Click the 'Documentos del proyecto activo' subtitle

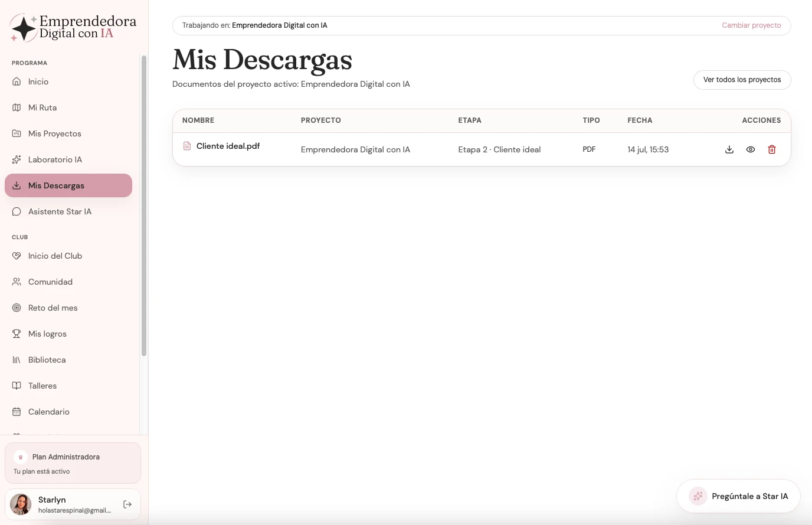click(291, 84)
